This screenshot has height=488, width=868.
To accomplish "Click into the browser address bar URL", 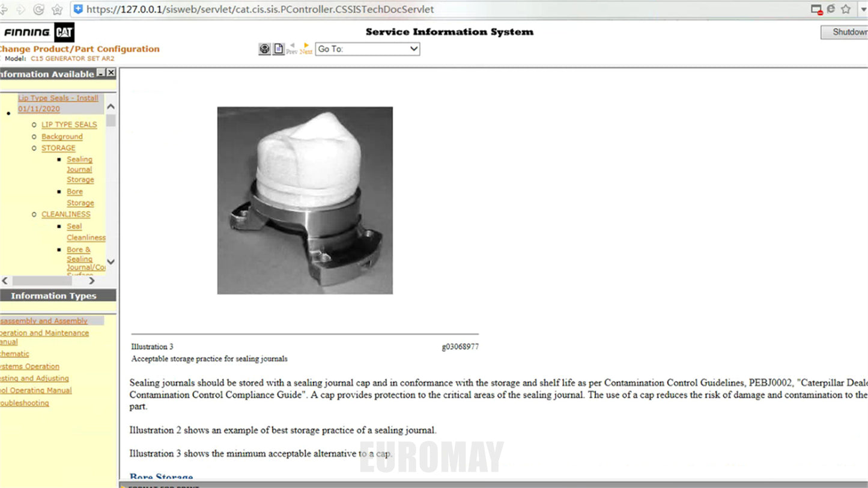I will (260, 9).
